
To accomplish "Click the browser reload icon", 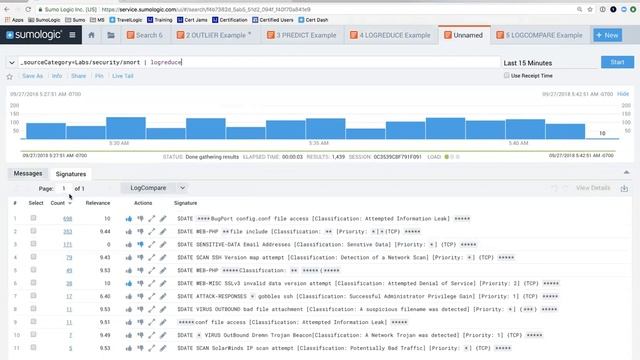I will (28, 9).
